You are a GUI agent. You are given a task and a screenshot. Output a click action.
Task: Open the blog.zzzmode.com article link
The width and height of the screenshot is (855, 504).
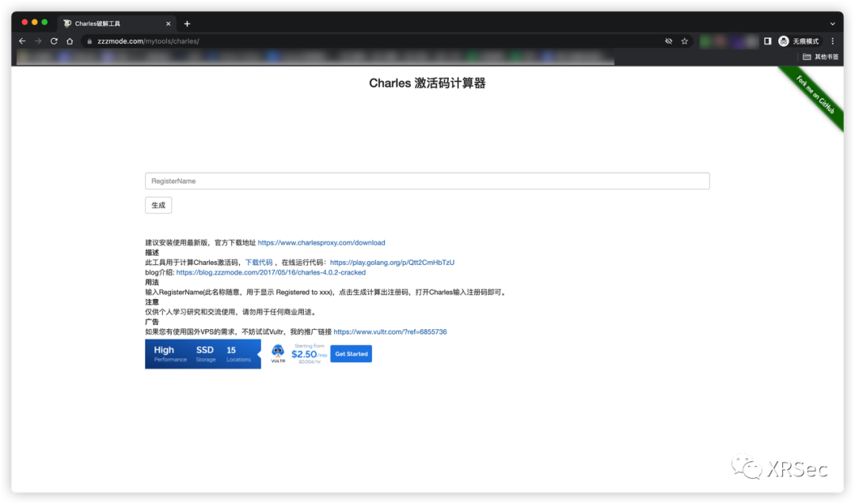click(x=271, y=272)
